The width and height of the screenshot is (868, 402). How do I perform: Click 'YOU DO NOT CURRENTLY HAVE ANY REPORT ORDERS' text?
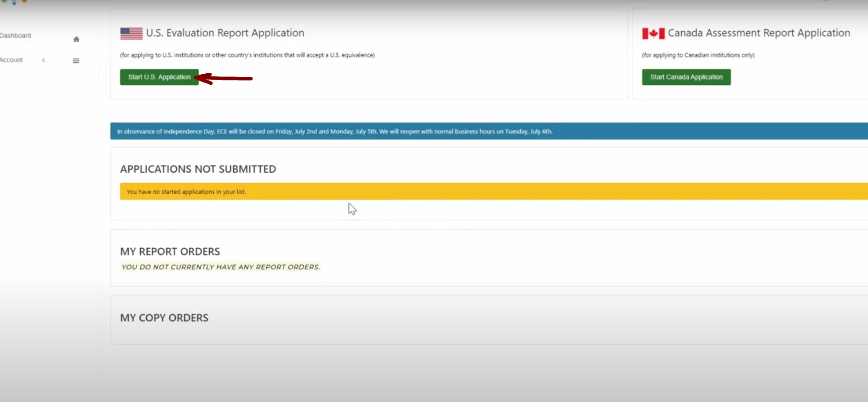click(221, 267)
